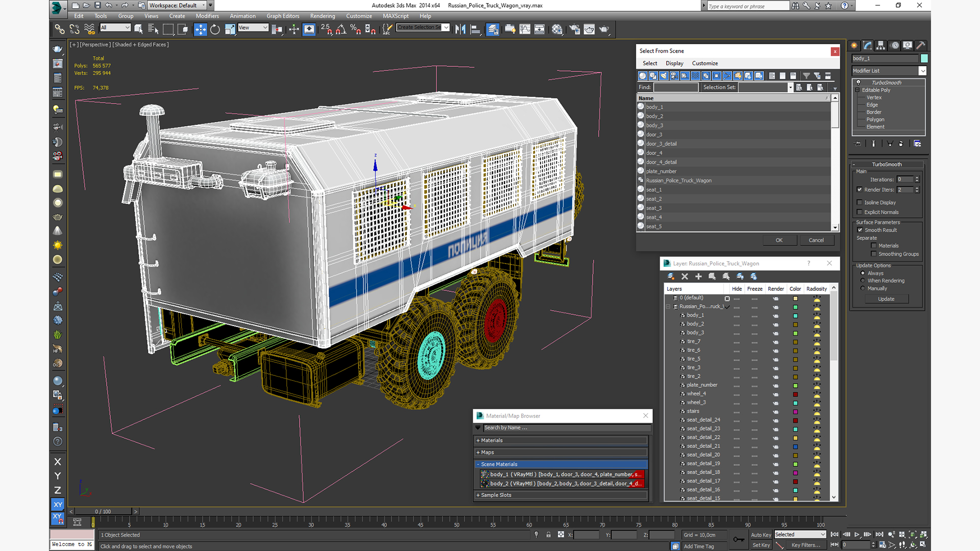This screenshot has height=551, width=980.
Task: Click the Mirror tool icon
Action: point(460,29)
